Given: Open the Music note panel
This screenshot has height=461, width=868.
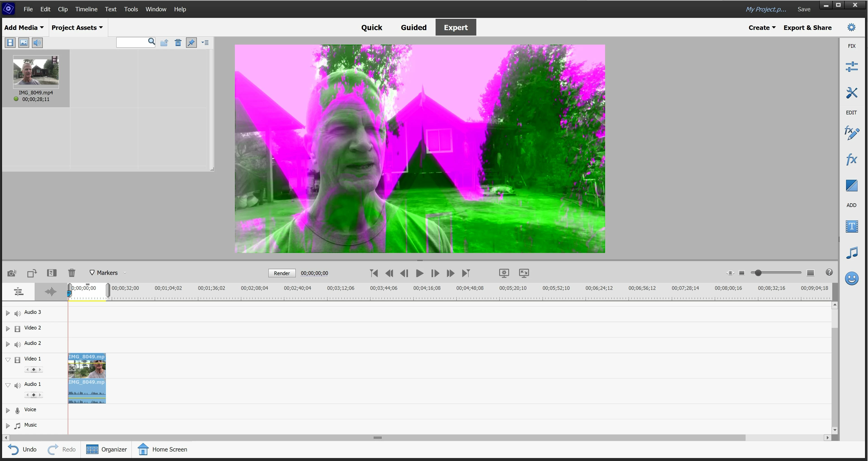Looking at the screenshot, I should pyautogui.click(x=851, y=253).
